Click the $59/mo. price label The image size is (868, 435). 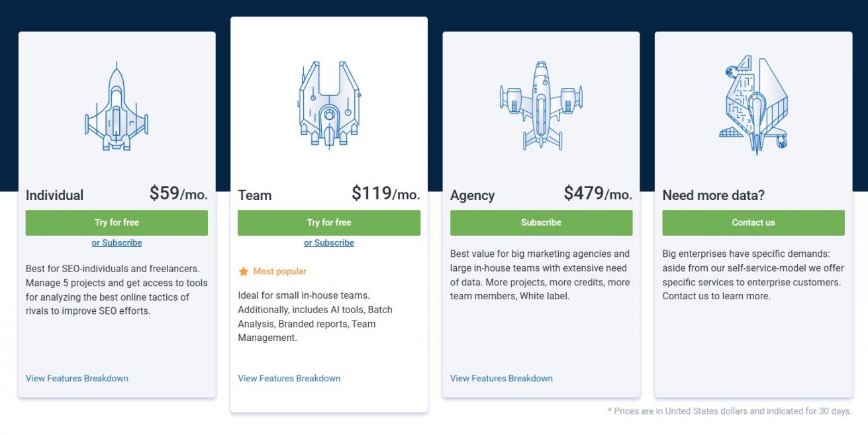[x=178, y=193]
